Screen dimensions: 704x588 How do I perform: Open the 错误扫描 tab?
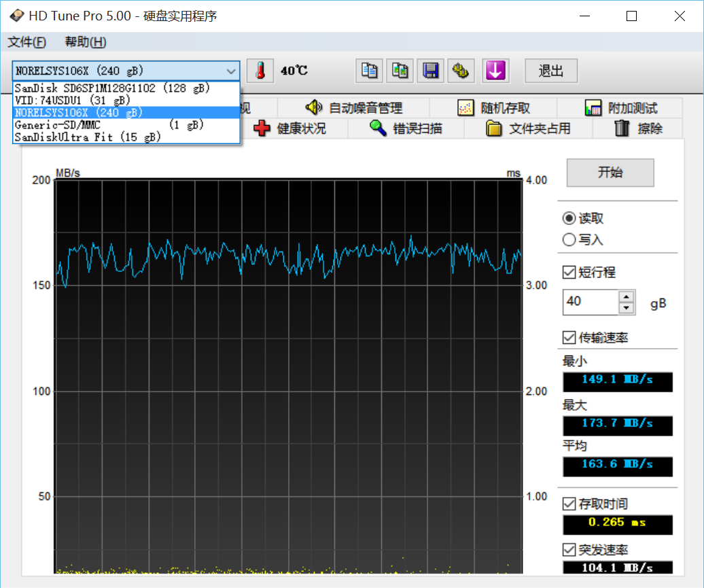click(406, 128)
